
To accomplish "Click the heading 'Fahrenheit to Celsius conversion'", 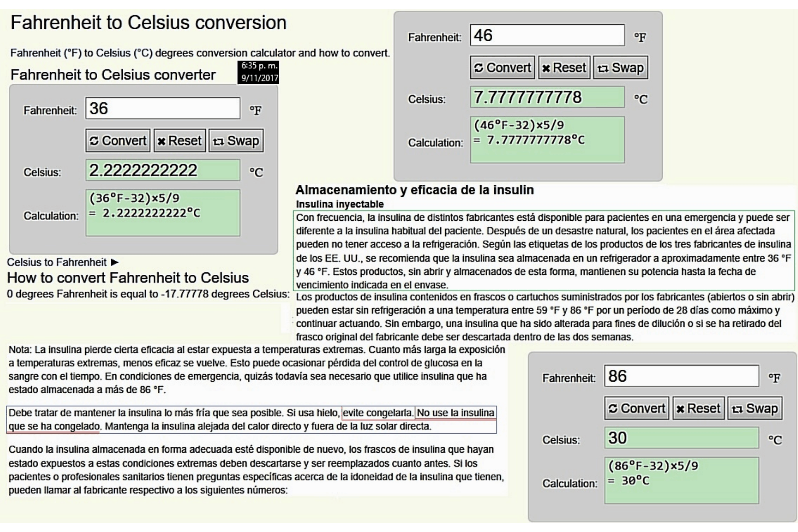I will (149, 23).
